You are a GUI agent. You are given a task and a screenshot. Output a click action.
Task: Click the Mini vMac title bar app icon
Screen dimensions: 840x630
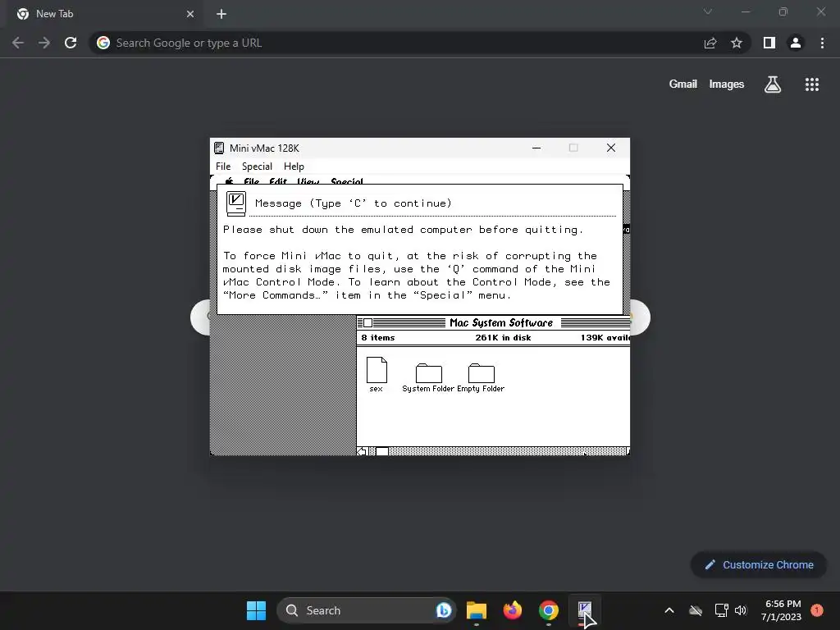[219, 148]
